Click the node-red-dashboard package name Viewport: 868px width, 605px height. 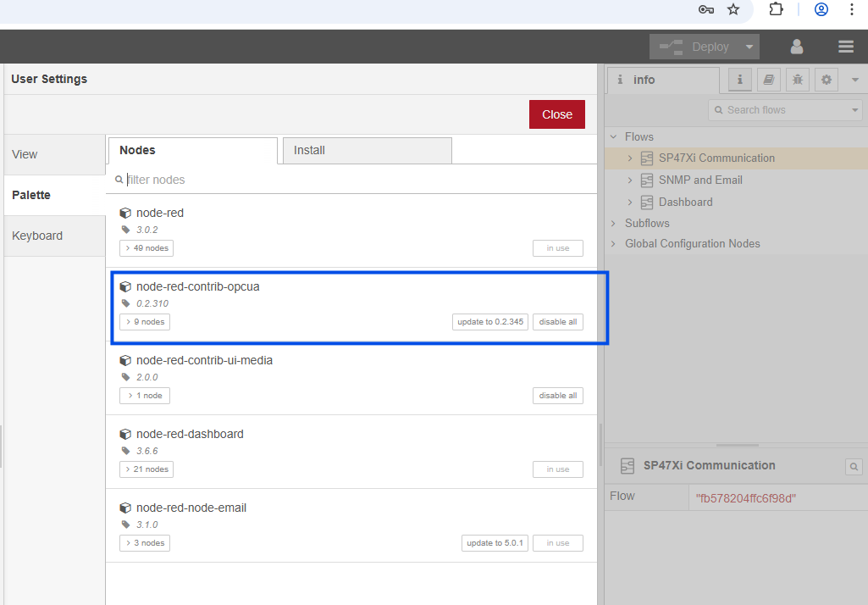pyautogui.click(x=190, y=434)
